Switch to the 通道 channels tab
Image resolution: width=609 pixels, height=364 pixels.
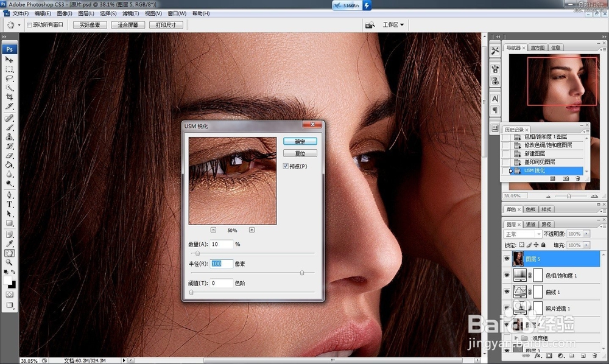coord(530,224)
